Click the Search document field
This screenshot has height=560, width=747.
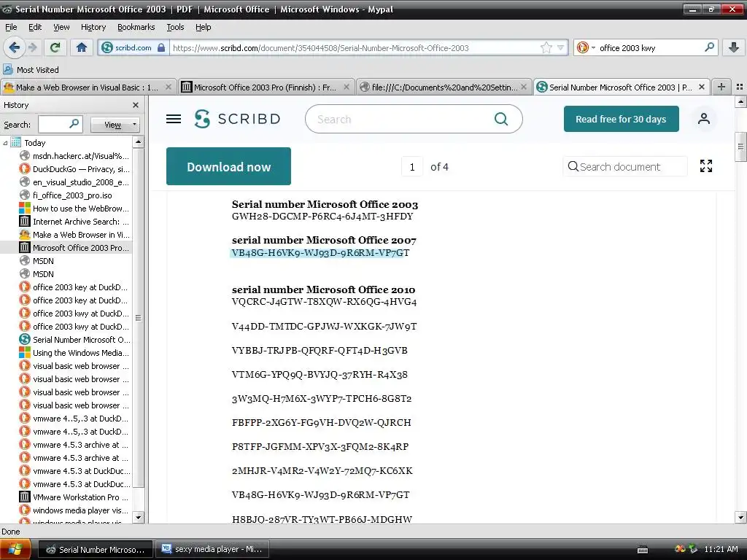coord(624,167)
